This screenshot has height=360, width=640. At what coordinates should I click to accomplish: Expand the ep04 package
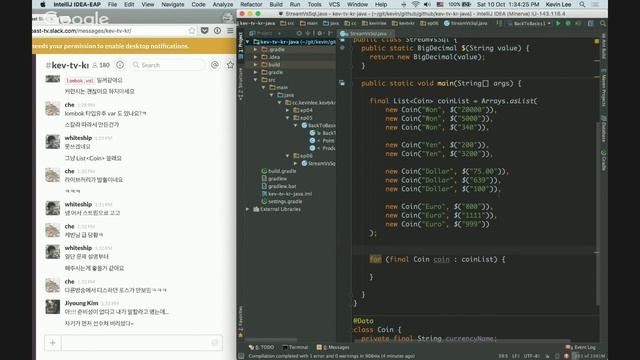tap(288, 110)
